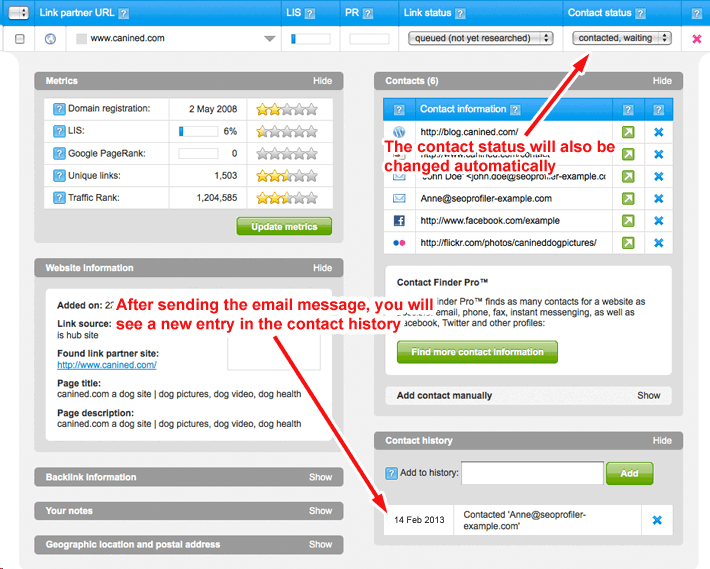Show the Add contact manually section
The height and width of the screenshot is (569, 710).
click(x=649, y=396)
